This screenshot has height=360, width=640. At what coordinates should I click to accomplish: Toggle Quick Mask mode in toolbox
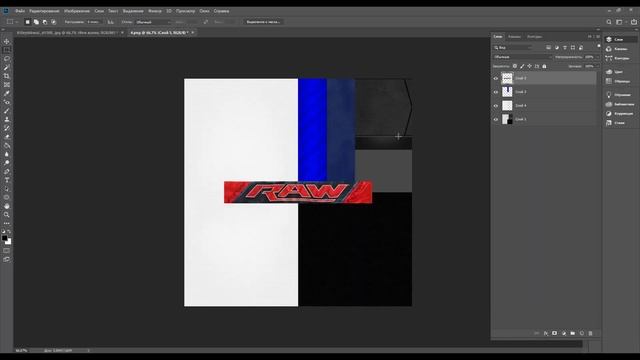[7, 251]
